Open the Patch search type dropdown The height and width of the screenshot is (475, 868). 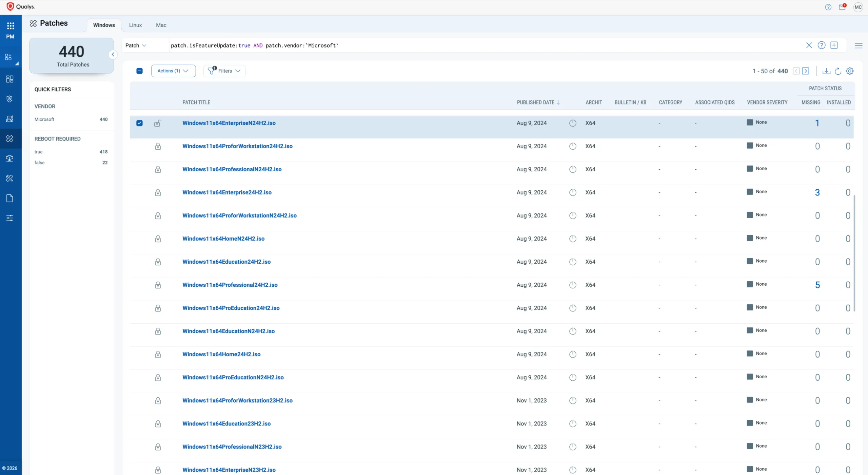[136, 45]
